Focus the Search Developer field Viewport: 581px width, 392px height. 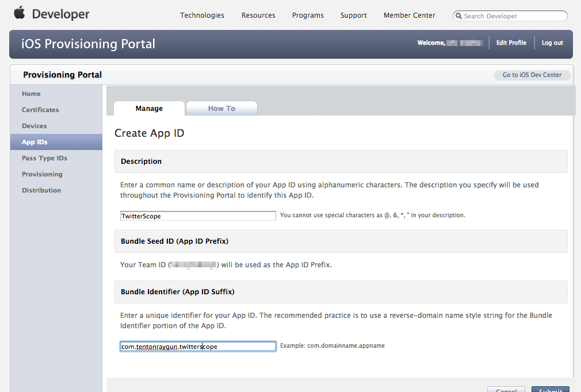coord(510,16)
